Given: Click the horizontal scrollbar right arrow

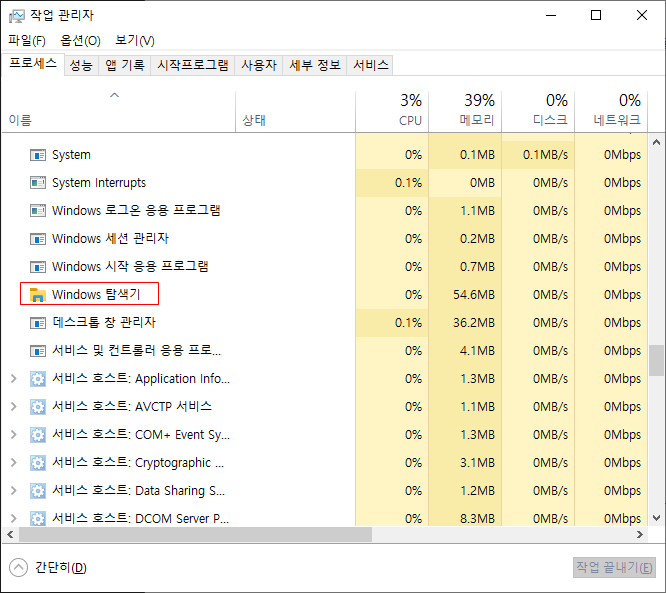Looking at the screenshot, I should [x=640, y=534].
